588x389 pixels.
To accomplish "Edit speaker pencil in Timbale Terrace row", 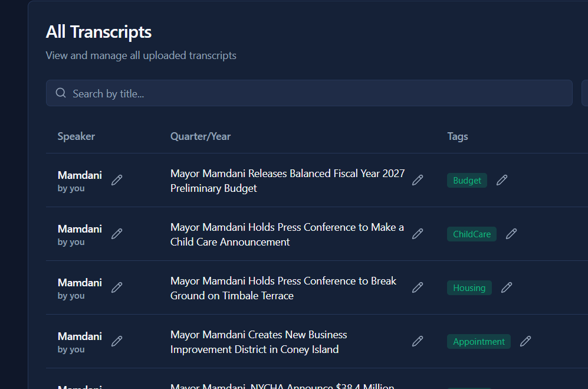I will pyautogui.click(x=117, y=287).
